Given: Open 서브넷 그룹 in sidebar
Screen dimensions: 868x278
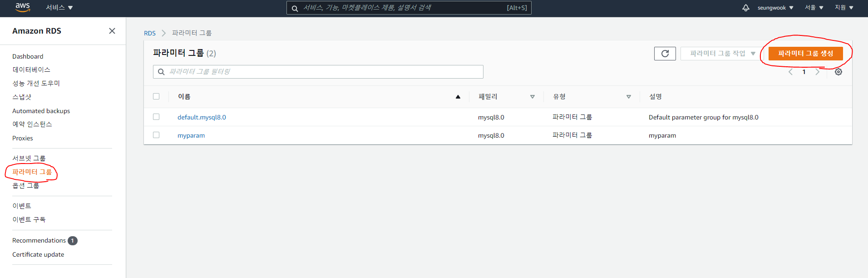Looking at the screenshot, I should pyautogui.click(x=29, y=158).
